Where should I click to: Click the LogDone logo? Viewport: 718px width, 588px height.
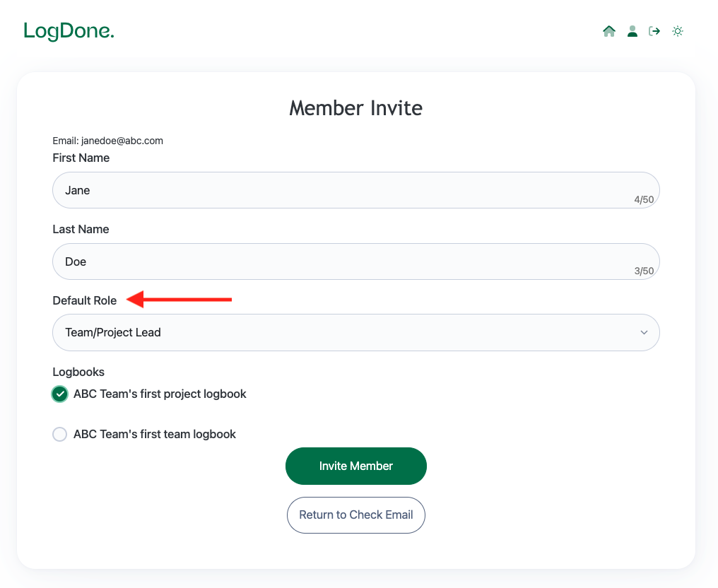point(69,31)
